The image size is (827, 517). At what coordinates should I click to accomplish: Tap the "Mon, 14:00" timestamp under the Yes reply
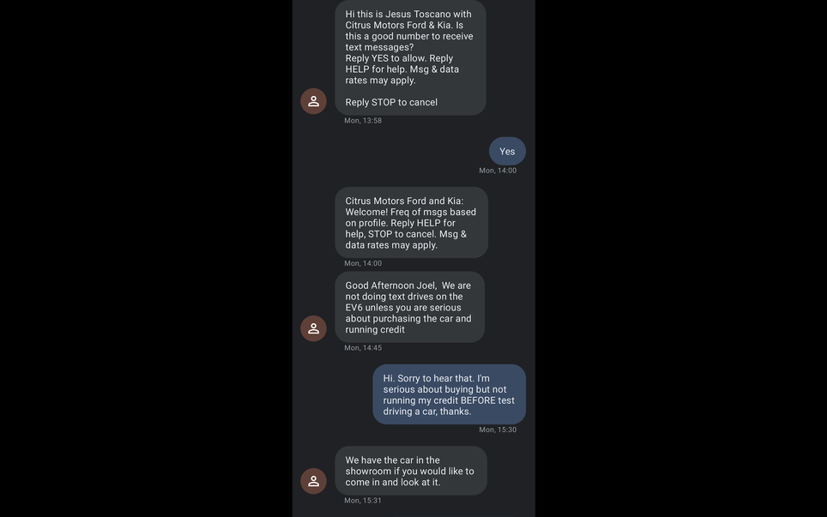click(x=497, y=171)
